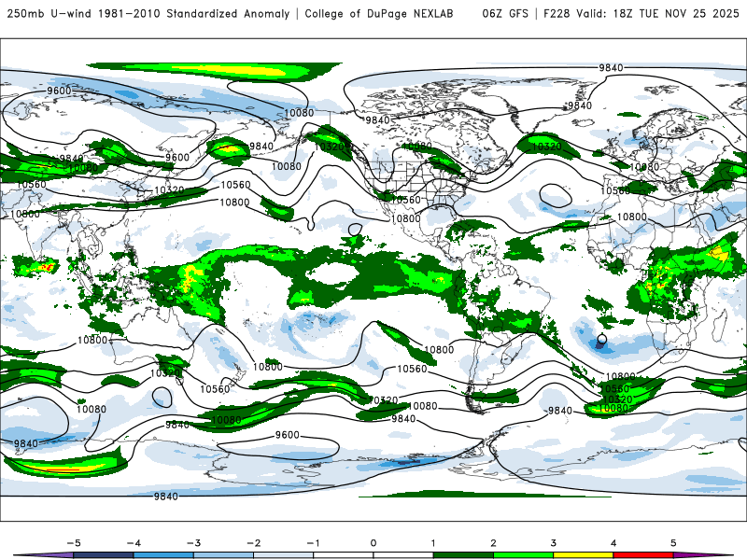
Task: Select the blue swatch between -4 and -3
Action: point(163,555)
